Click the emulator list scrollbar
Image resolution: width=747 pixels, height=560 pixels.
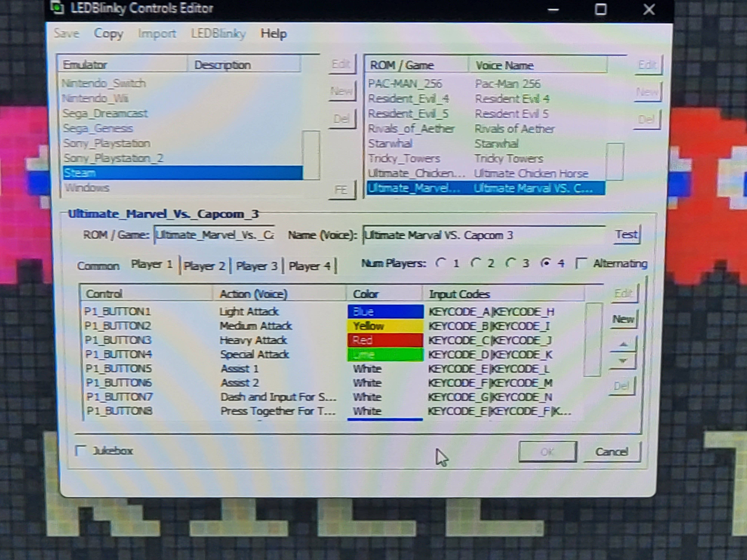pyautogui.click(x=311, y=155)
